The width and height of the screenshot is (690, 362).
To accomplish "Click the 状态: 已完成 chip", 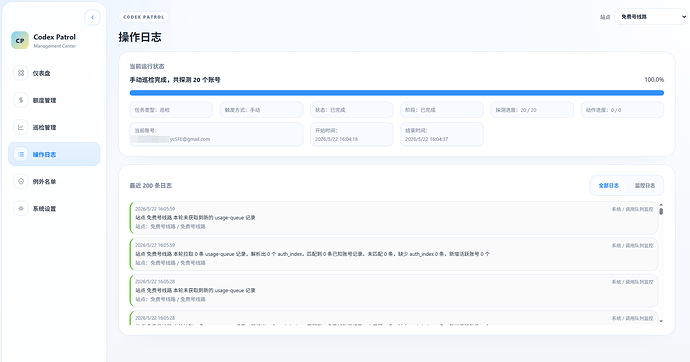I will (x=352, y=110).
